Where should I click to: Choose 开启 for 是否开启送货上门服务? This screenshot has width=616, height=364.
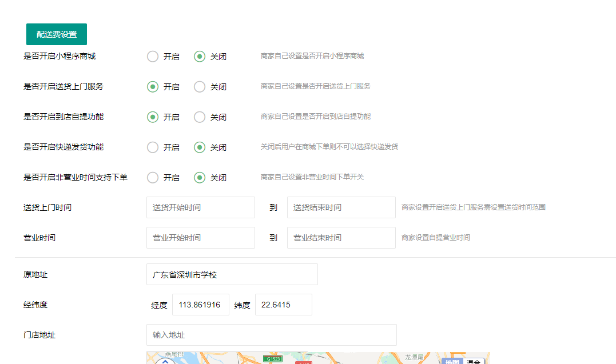click(153, 87)
